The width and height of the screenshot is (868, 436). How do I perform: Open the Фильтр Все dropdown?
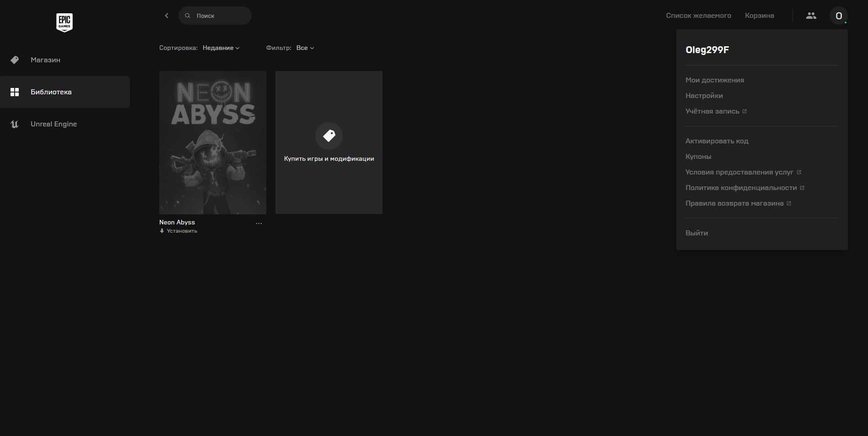pos(305,48)
